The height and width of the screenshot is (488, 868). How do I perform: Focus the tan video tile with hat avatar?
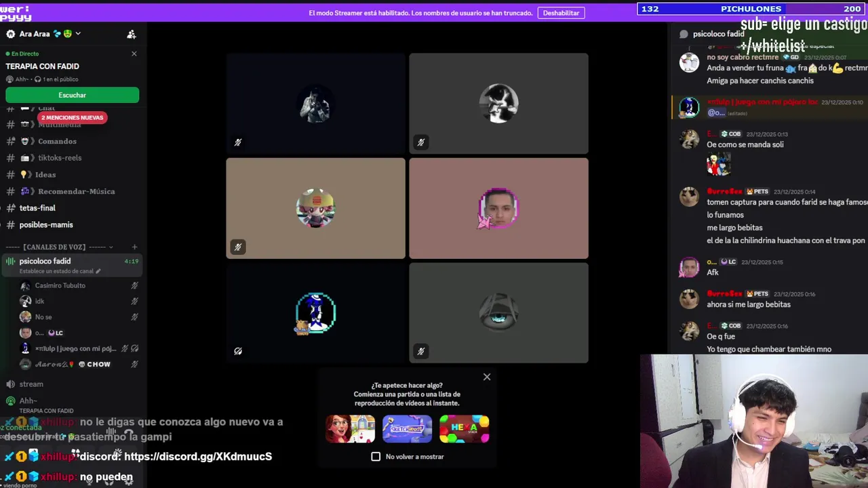315,208
